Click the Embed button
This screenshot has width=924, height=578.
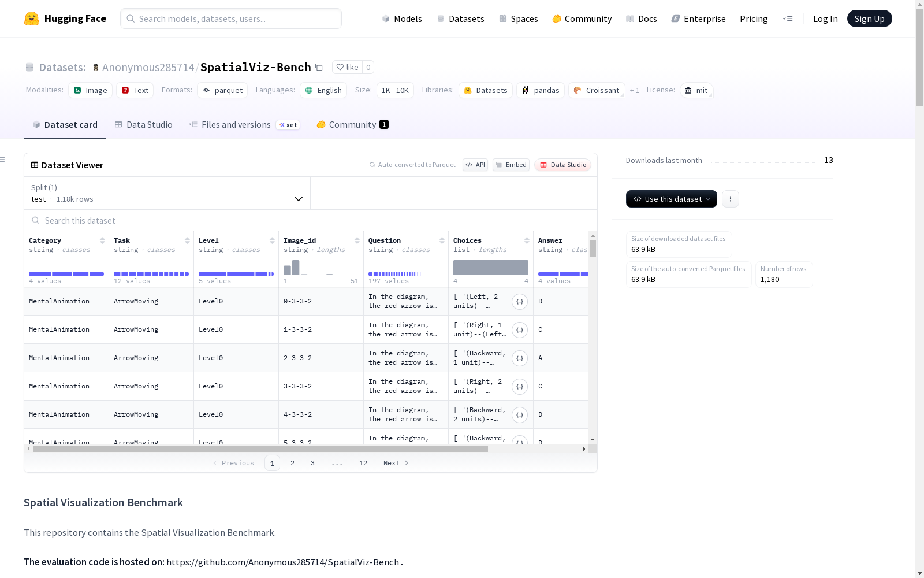coord(511,165)
